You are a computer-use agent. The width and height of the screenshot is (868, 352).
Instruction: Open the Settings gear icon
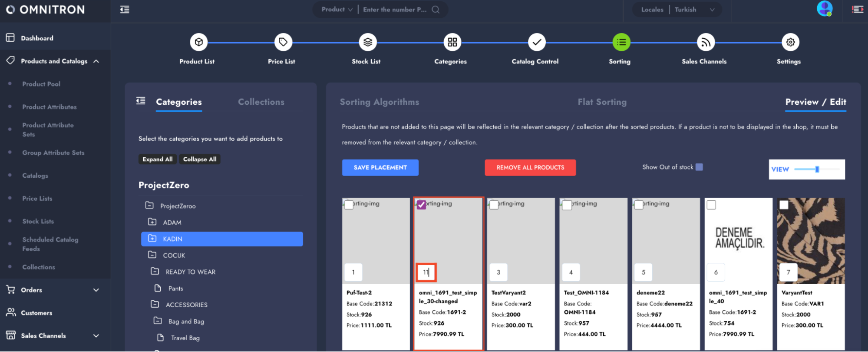(x=790, y=42)
